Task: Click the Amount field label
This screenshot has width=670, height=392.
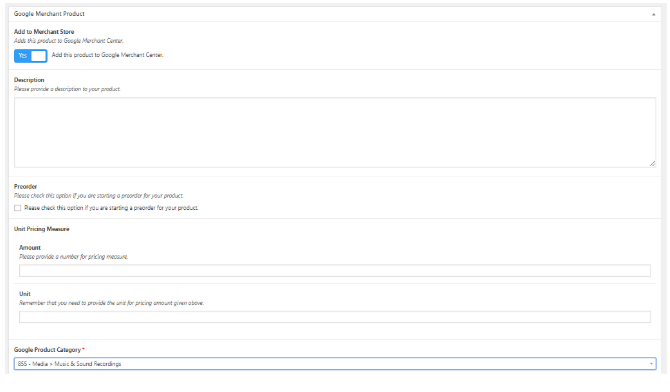Action: coord(30,248)
